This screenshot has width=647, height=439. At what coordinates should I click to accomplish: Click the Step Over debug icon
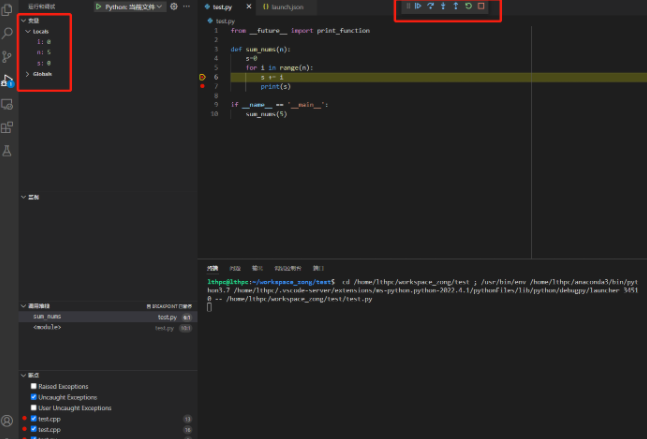pyautogui.click(x=431, y=6)
